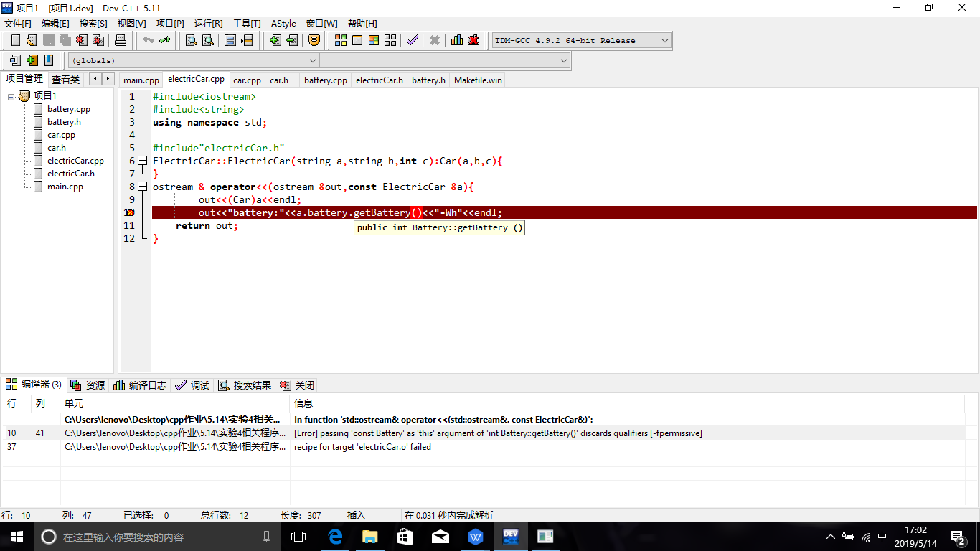Click the Save file toolbar icon
The image size is (980, 551).
coord(49,40)
